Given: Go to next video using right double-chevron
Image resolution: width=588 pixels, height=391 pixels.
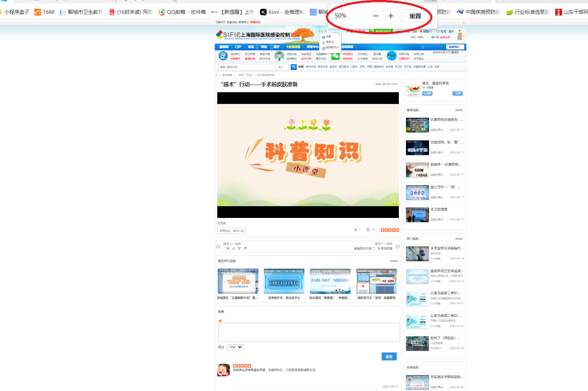Looking at the screenshot, I should coord(397,246).
